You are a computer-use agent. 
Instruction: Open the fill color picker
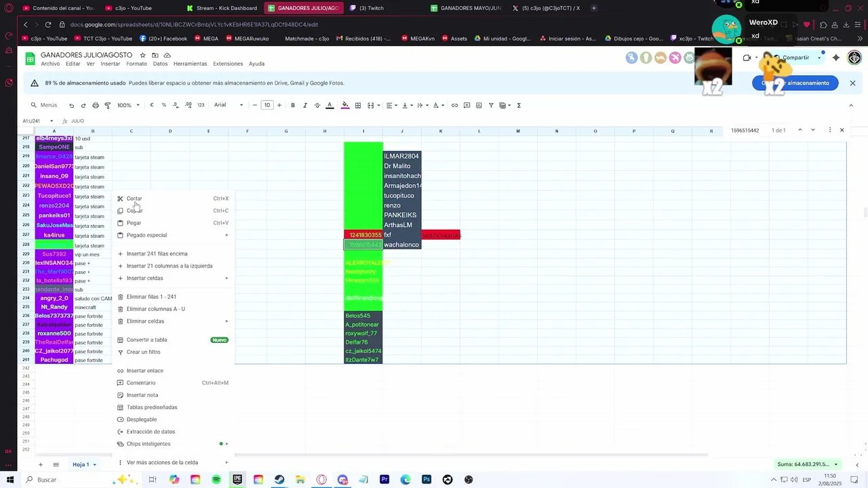pyautogui.click(x=345, y=105)
